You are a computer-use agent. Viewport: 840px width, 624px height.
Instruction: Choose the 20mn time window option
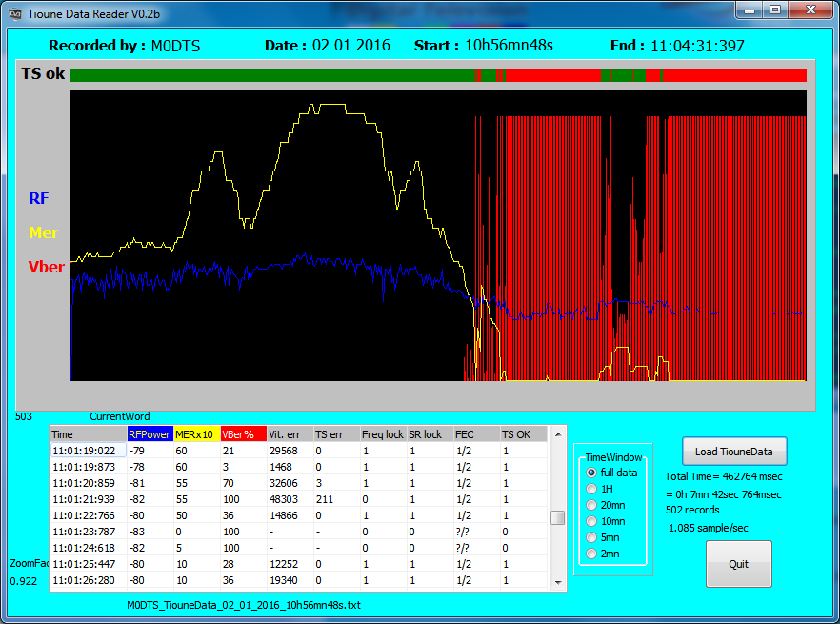point(591,505)
